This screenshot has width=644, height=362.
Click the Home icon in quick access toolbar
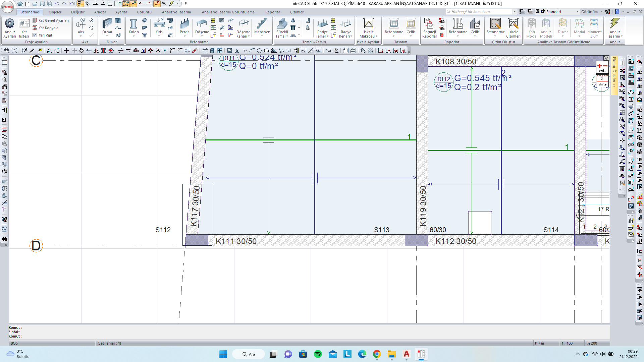pos(20,4)
